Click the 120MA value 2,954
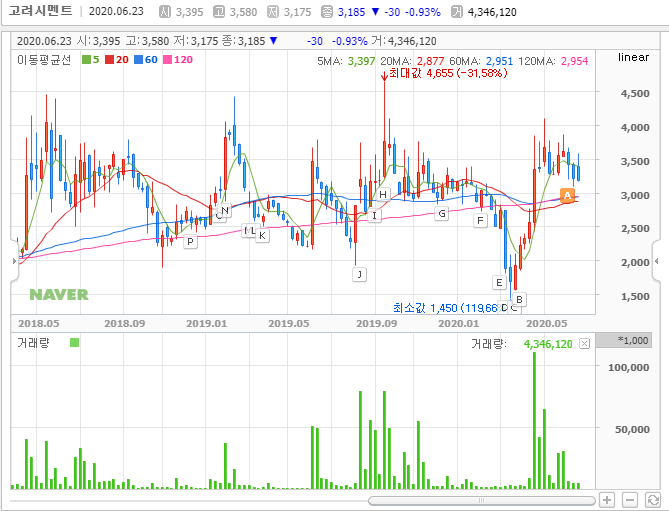 [x=574, y=61]
